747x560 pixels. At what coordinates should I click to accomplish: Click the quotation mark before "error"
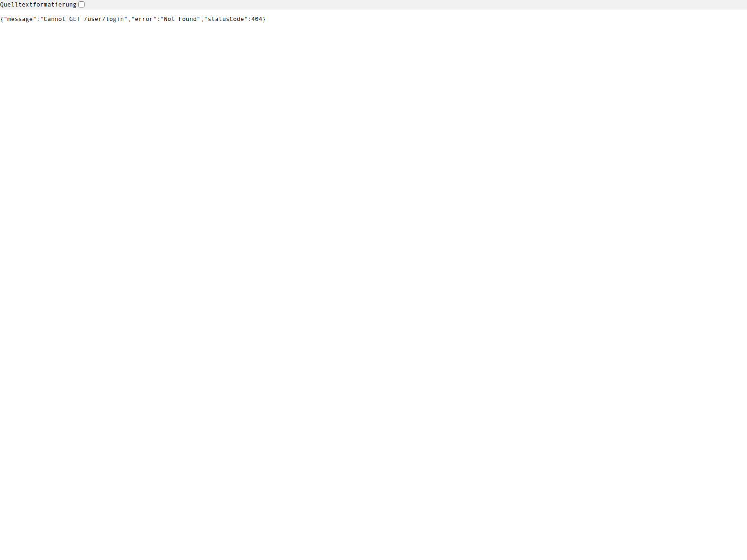click(x=134, y=19)
